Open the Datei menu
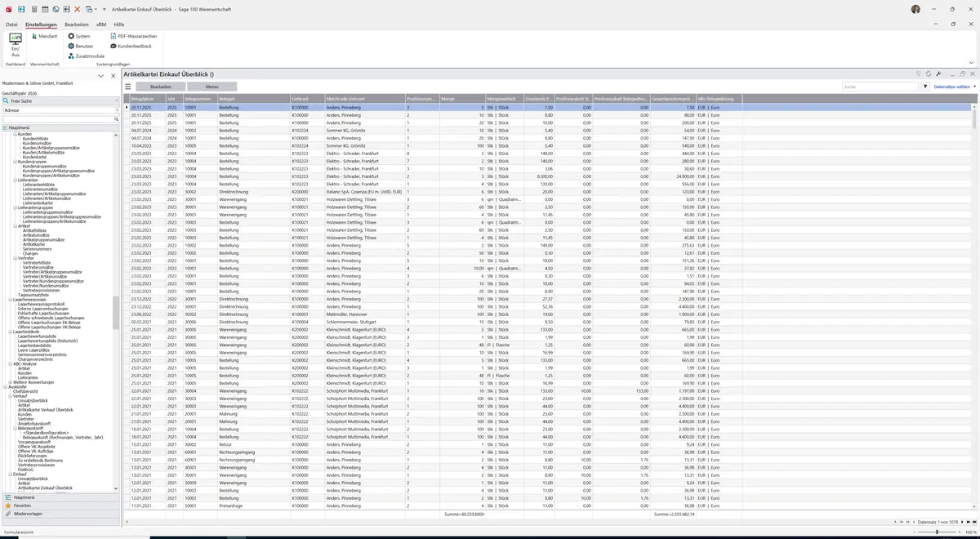 pyautogui.click(x=11, y=24)
